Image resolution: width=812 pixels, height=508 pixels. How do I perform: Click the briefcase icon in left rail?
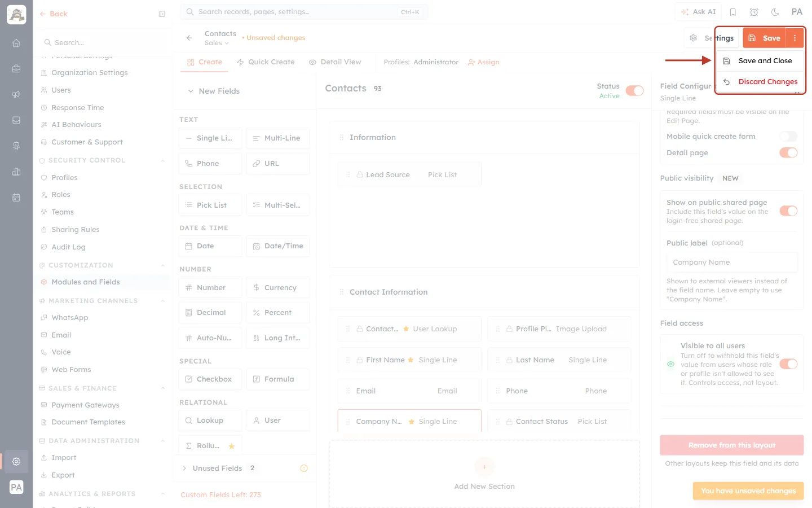[x=16, y=68]
